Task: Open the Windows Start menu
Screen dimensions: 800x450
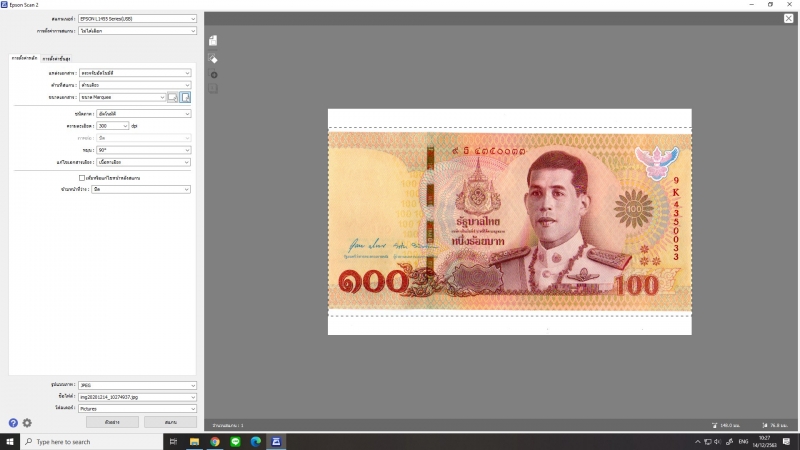Action: (10, 441)
